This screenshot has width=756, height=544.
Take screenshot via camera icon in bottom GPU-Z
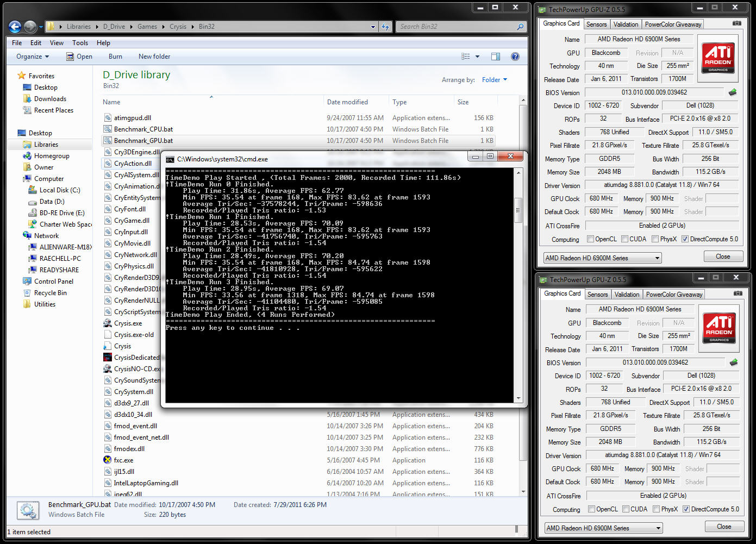[x=738, y=293]
